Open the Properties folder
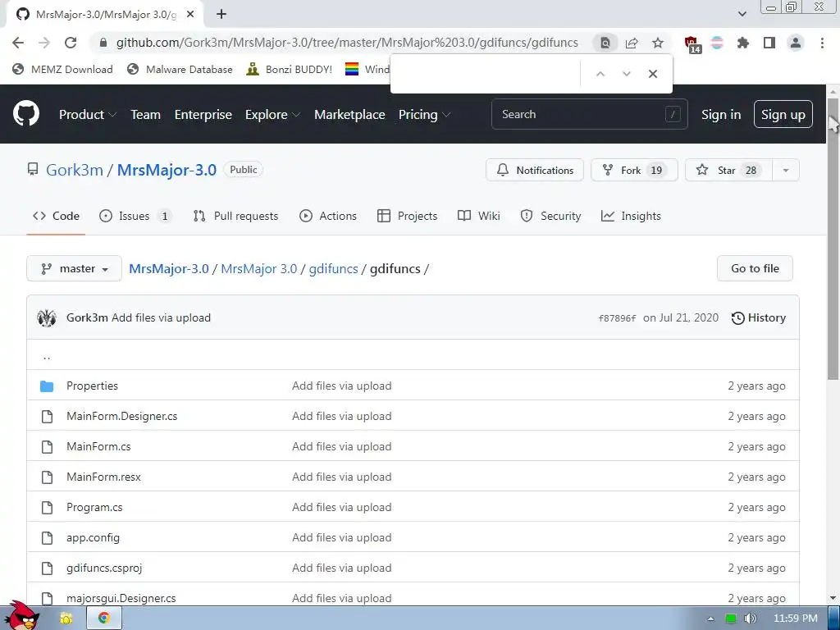Viewport: 840px width, 630px height. [x=92, y=386]
